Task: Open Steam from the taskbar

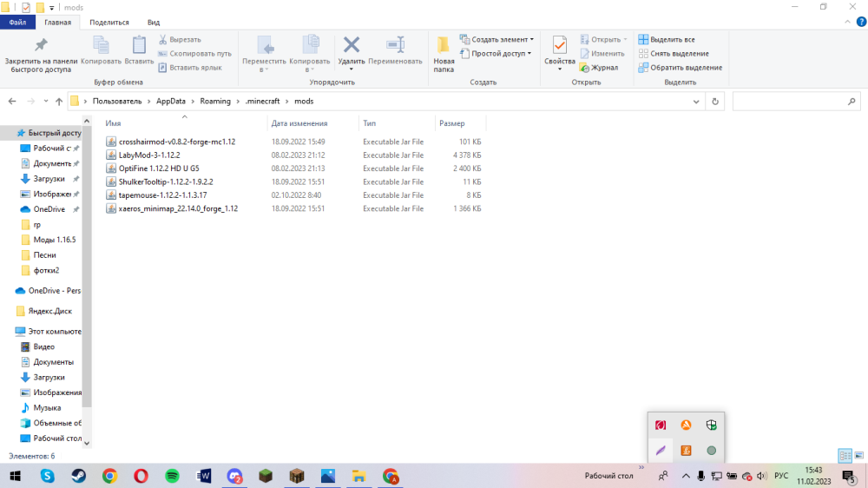Action: [x=79, y=476]
